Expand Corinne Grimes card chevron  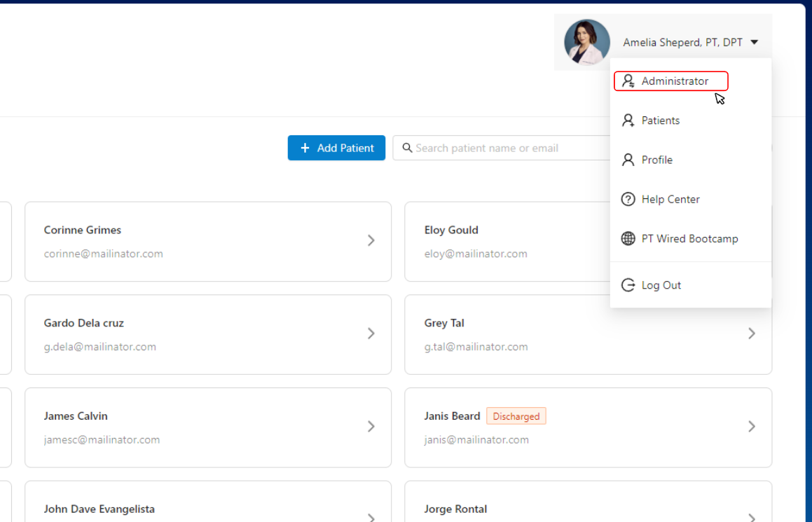coord(371,240)
